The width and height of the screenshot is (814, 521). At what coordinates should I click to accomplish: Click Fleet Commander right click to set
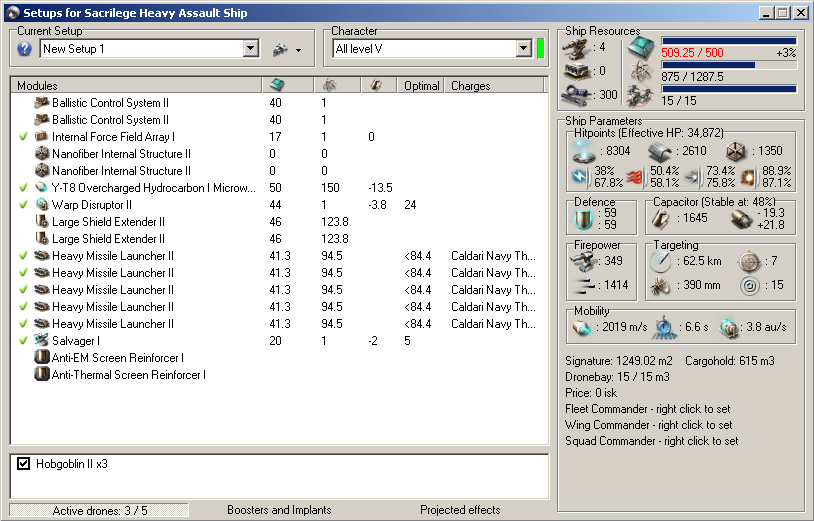[x=648, y=409]
